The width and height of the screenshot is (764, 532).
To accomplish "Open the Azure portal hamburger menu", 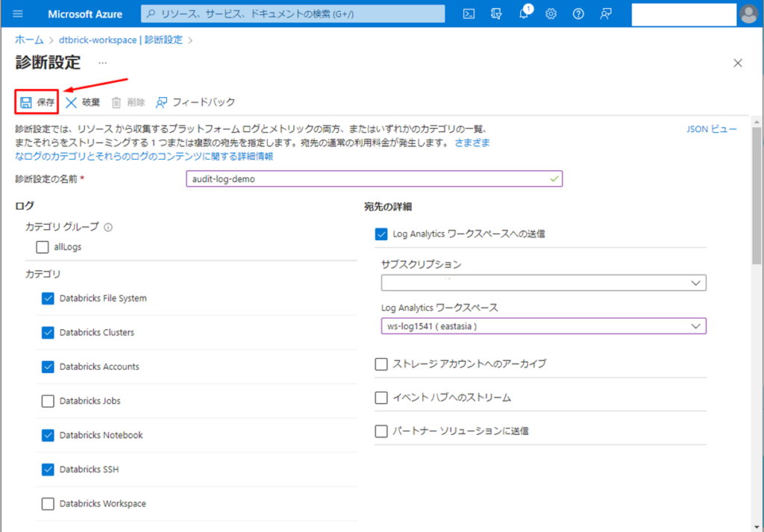I will tap(19, 14).
